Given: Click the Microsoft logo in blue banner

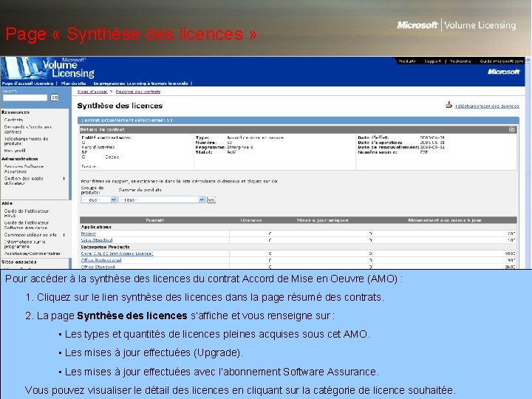Looking at the screenshot, I should (503, 72).
